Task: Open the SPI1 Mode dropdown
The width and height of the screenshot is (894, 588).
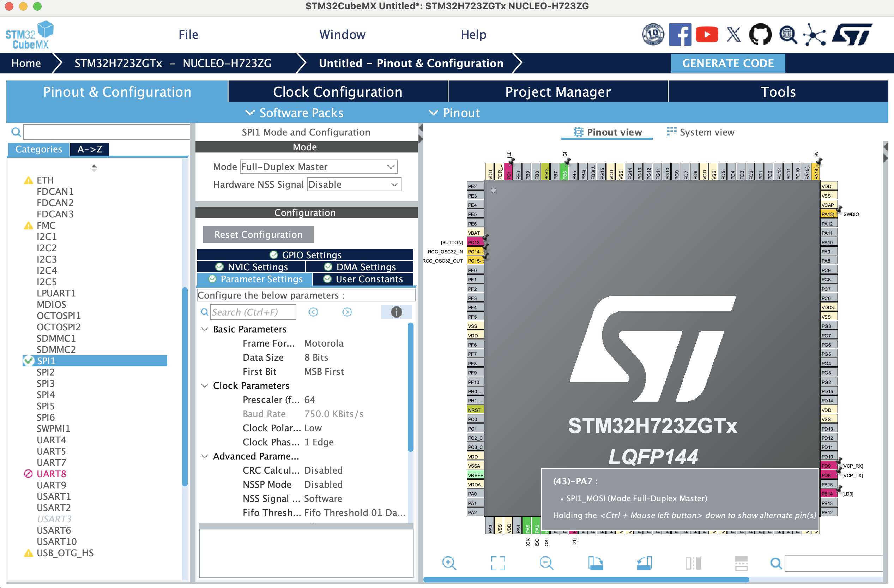Action: point(318,167)
